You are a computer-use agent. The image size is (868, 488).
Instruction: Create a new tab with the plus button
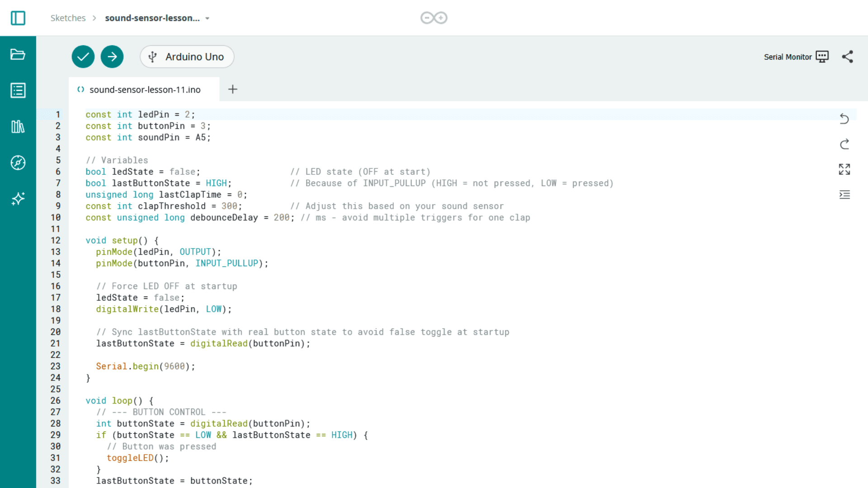[232, 89]
